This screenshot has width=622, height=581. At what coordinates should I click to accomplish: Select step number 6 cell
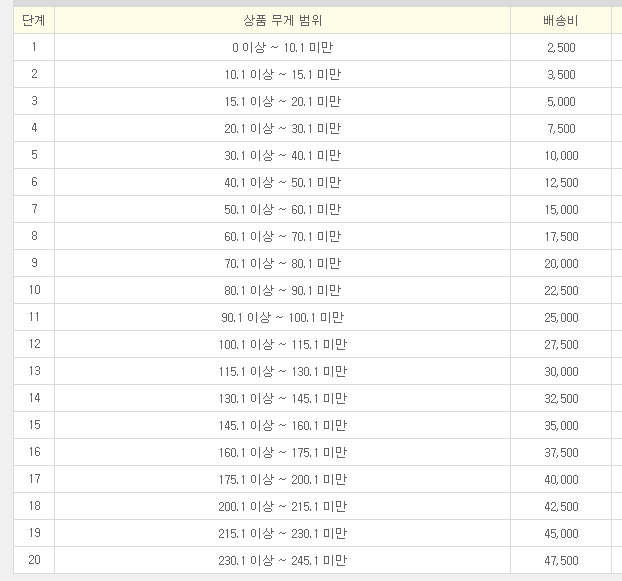point(34,182)
